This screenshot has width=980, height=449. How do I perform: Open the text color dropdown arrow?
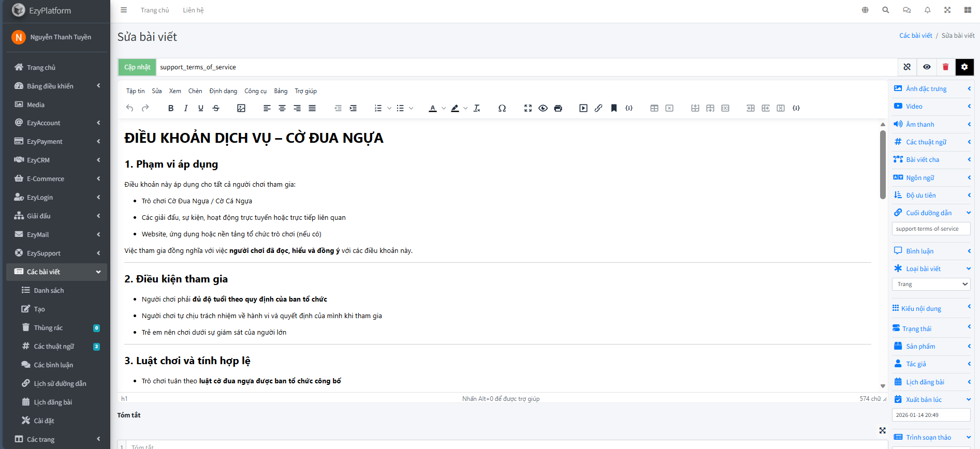[444, 108]
